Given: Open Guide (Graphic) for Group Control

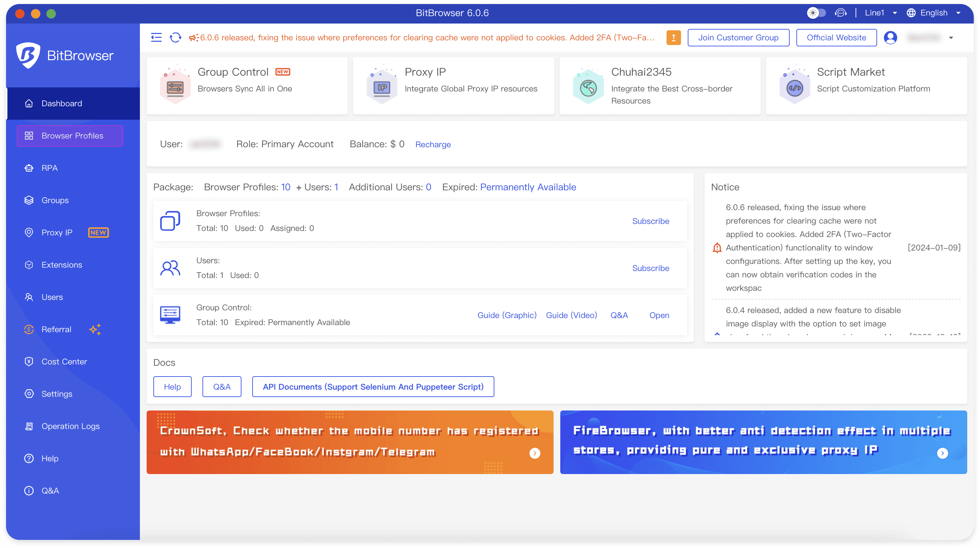Looking at the screenshot, I should [507, 315].
